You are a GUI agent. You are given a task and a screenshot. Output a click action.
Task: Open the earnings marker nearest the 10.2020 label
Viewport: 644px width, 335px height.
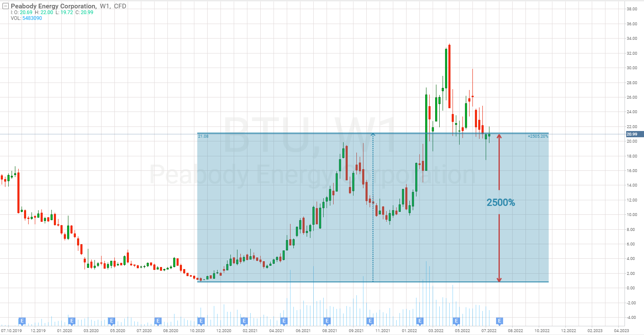tap(201, 320)
